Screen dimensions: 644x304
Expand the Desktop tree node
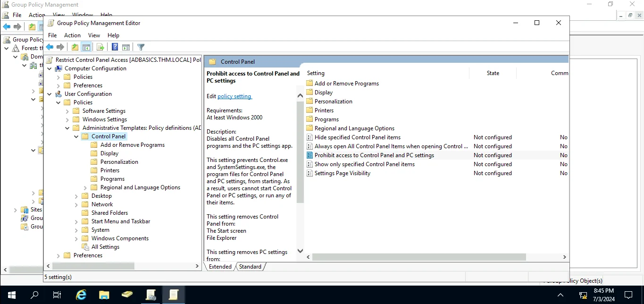click(x=76, y=196)
